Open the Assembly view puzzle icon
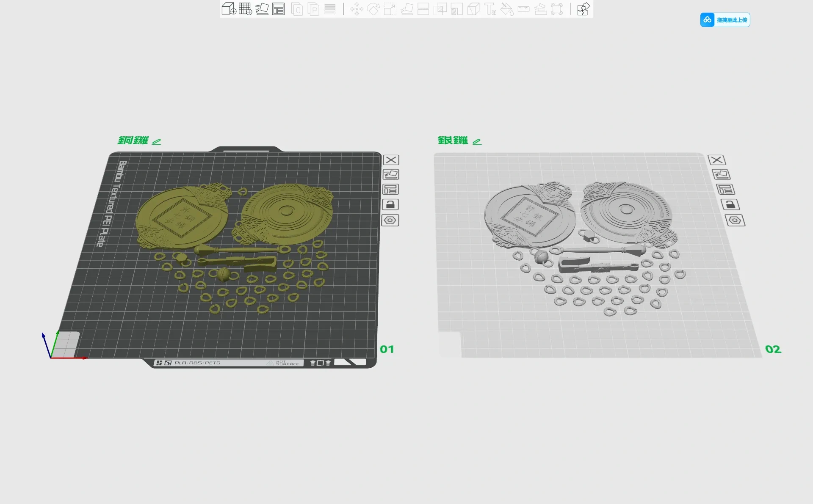This screenshot has height=504, width=813. pos(583,9)
